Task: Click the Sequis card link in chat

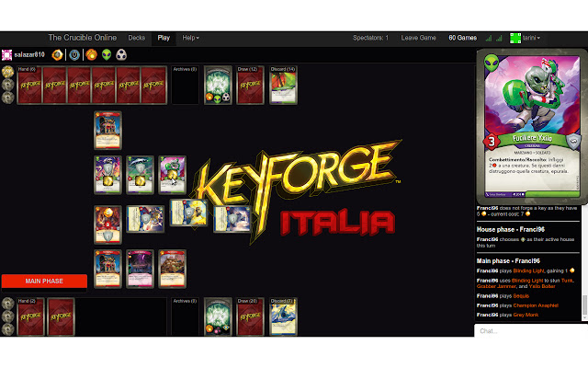Action: coord(521,296)
